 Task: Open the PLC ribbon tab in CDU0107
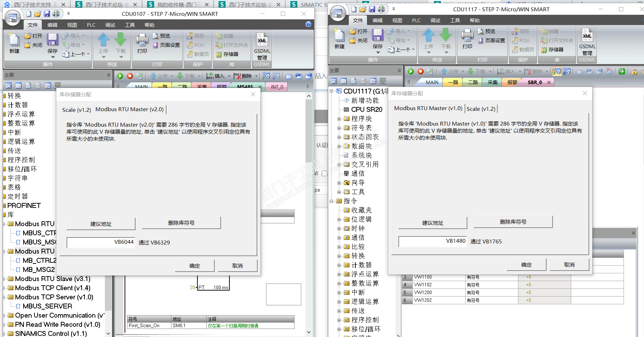(x=91, y=25)
